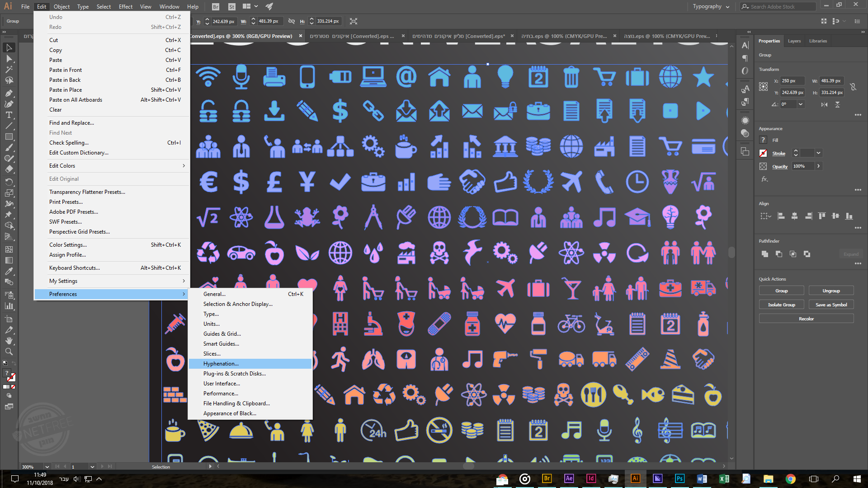868x488 pixels.
Task: Click the reference point locator grid
Action: 763,86
